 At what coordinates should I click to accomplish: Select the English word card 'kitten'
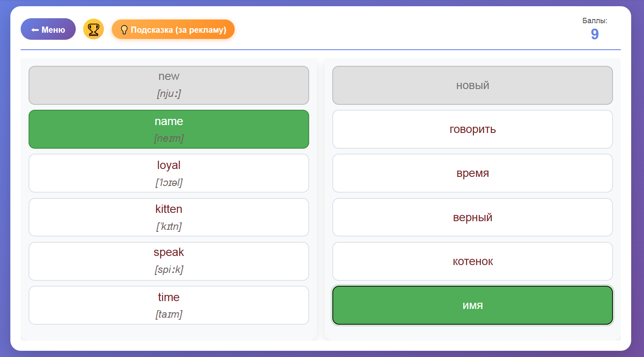(168, 217)
